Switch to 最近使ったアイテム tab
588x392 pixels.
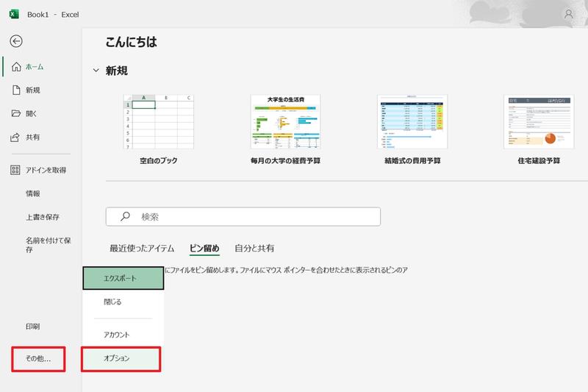142,249
